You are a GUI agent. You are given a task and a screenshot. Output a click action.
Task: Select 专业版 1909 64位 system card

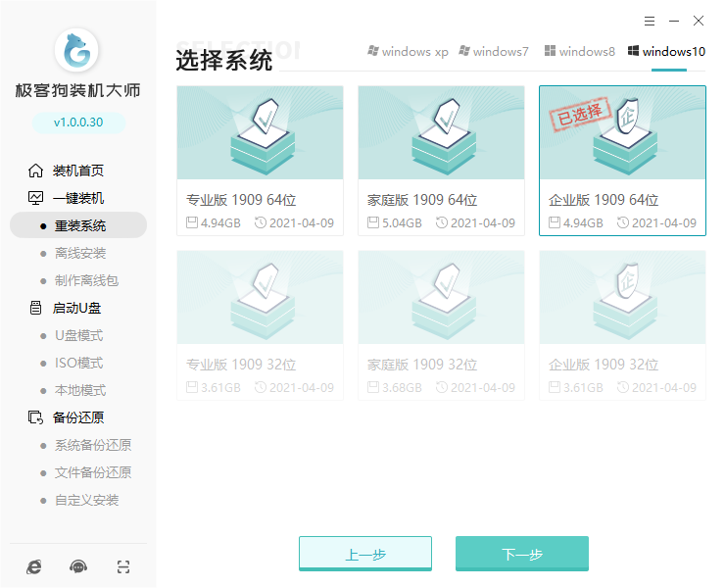point(260,161)
